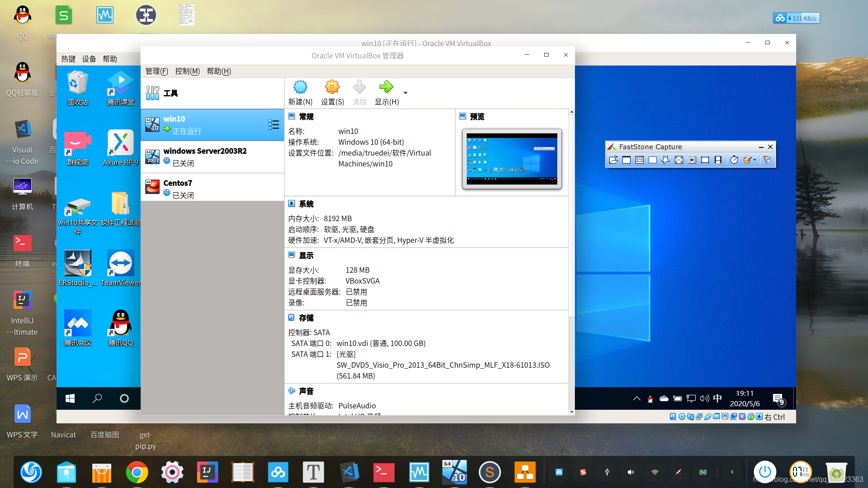Collapse dock tray with left chevron
This screenshot has height=488, width=868.
(732, 472)
